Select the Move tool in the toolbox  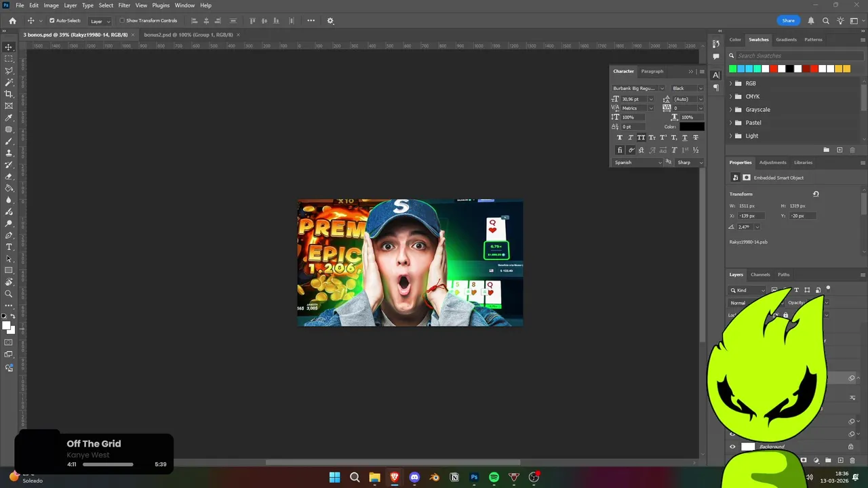tap(9, 47)
